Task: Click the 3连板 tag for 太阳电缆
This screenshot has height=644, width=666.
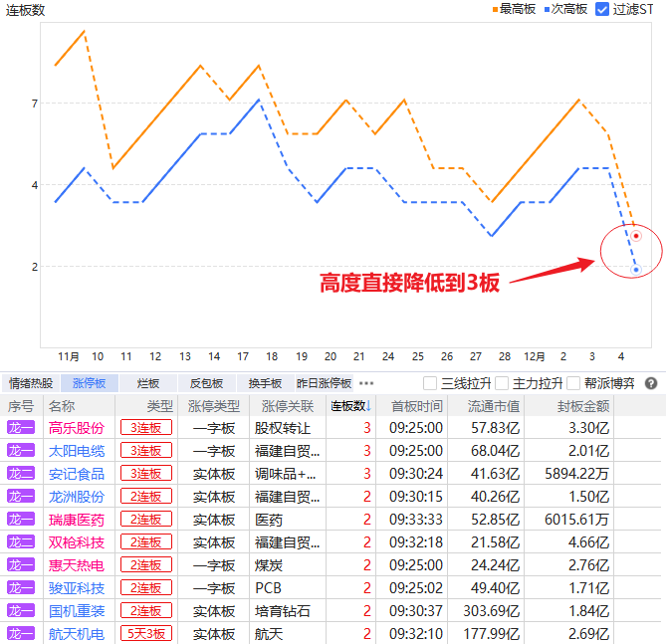Action: click(x=145, y=451)
